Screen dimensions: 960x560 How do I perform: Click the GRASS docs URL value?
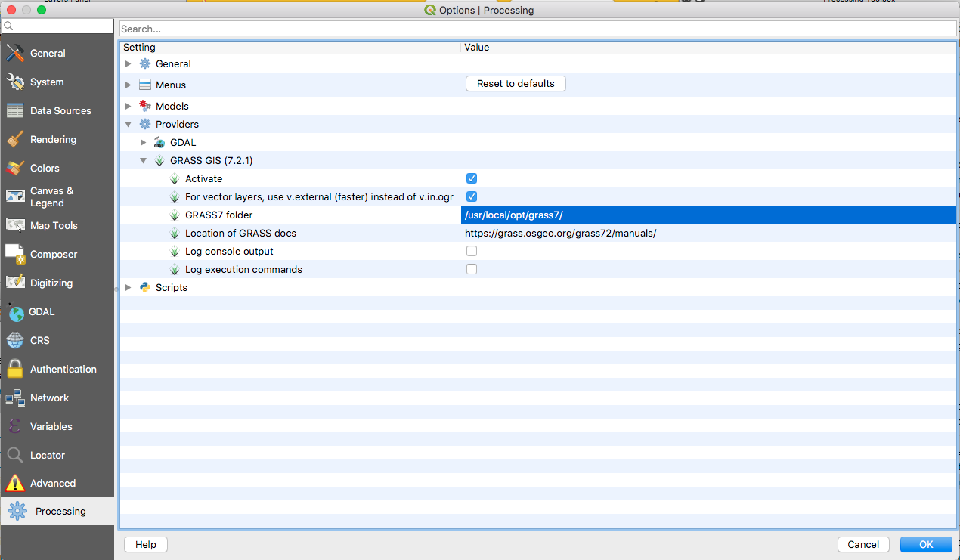tap(560, 234)
